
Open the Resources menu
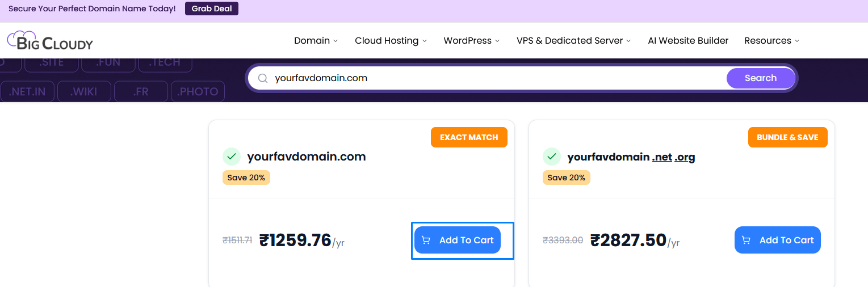[771, 41]
